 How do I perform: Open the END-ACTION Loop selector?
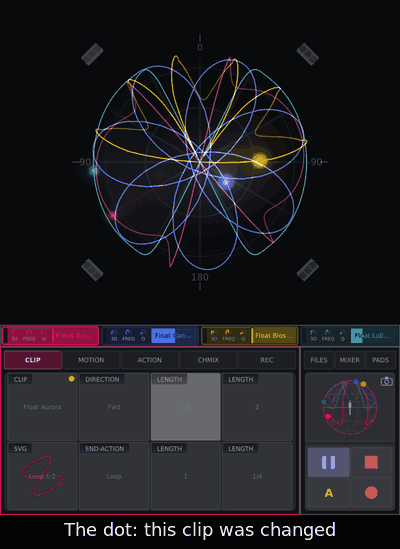[114, 476]
